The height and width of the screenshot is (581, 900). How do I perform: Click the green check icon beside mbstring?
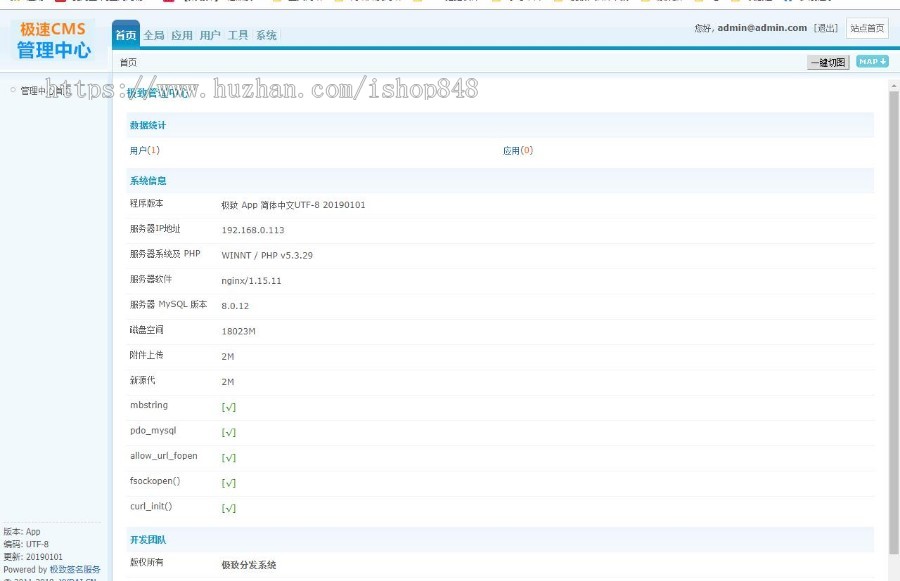[227, 406]
